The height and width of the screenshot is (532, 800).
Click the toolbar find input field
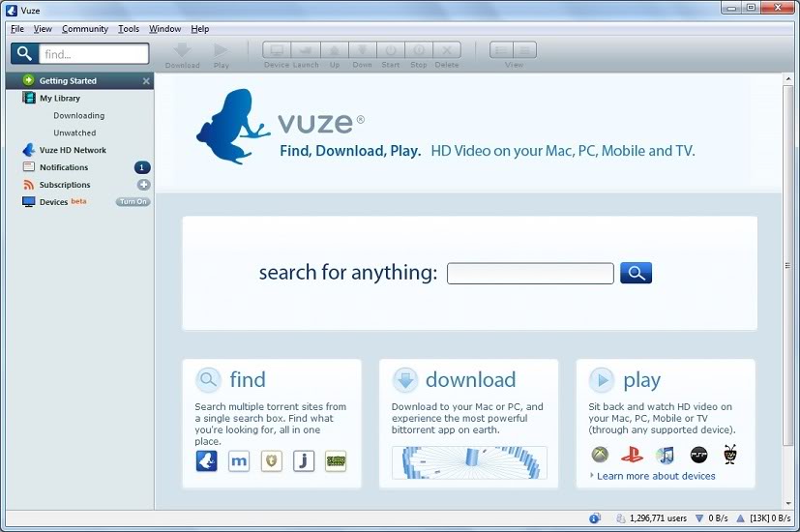94,53
